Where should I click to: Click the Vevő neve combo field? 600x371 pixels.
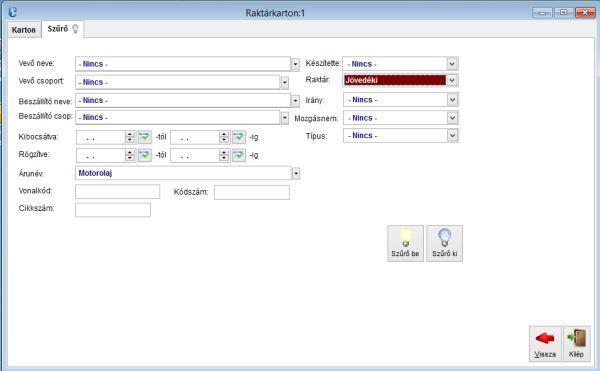183,64
